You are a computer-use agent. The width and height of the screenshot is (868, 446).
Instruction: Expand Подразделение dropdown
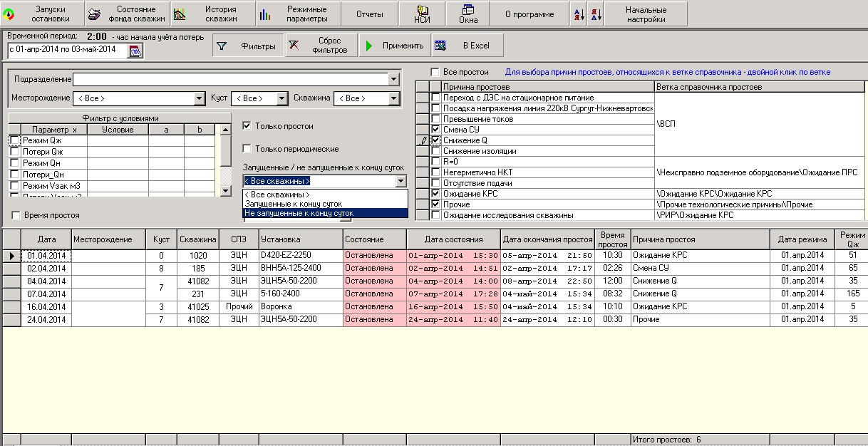point(393,79)
